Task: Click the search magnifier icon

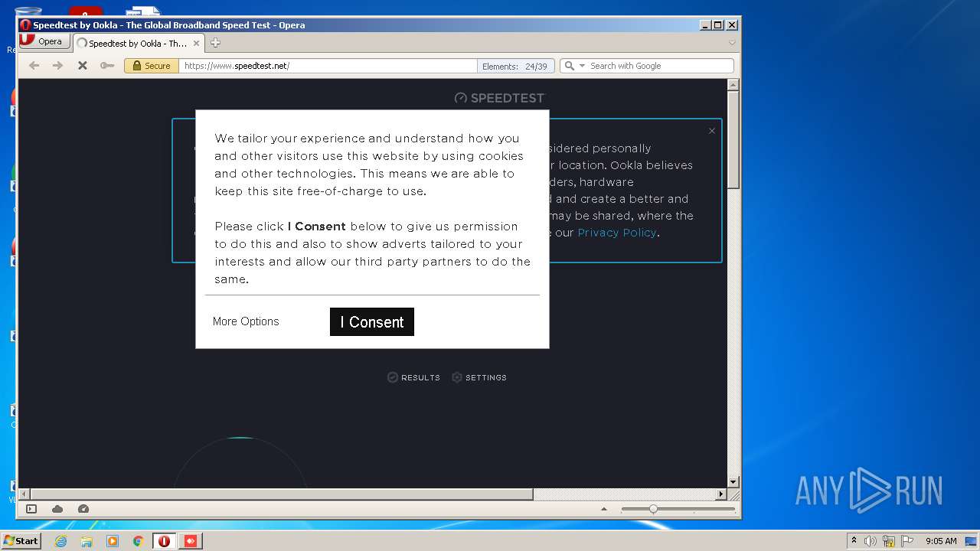Action: (x=569, y=66)
